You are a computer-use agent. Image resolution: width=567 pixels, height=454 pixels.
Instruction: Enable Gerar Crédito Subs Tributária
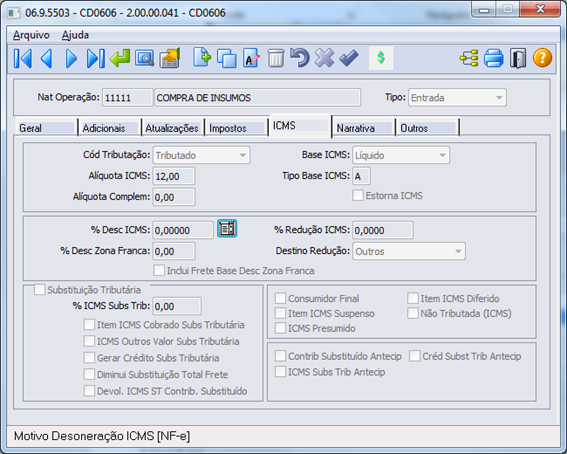[x=89, y=357]
